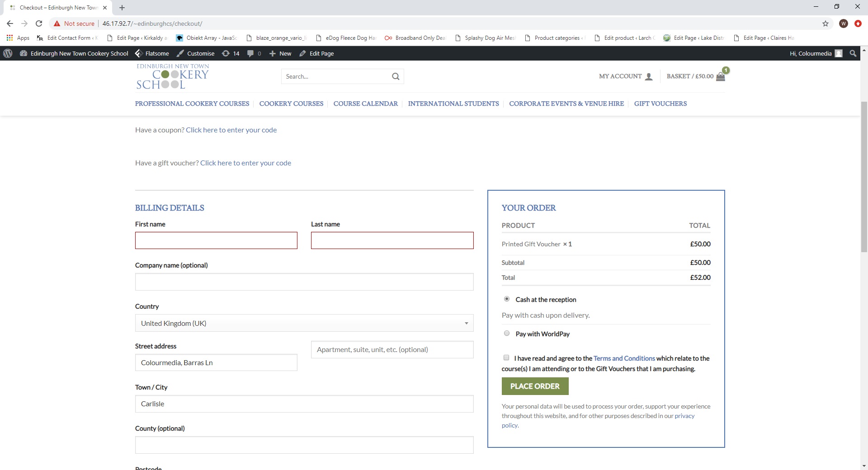Go to Gift Vouchers in navigation
The image size is (868, 470).
coord(660,103)
